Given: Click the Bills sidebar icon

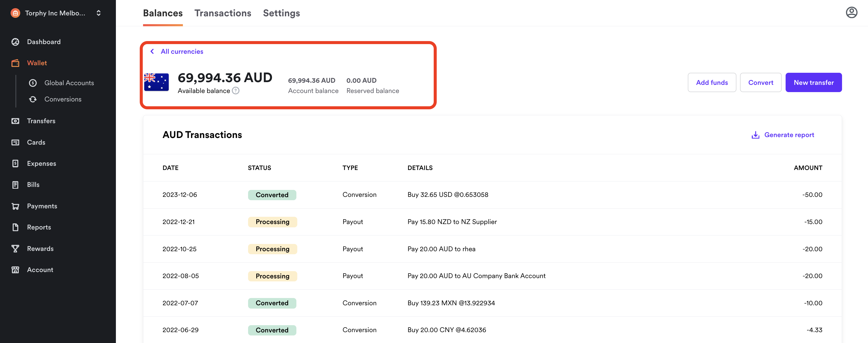Looking at the screenshot, I should tap(15, 184).
